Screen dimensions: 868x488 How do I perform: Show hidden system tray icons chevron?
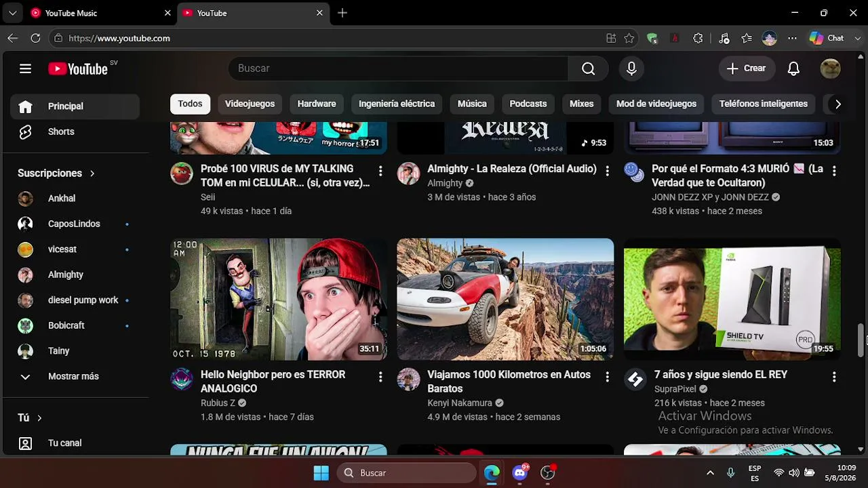coord(710,472)
